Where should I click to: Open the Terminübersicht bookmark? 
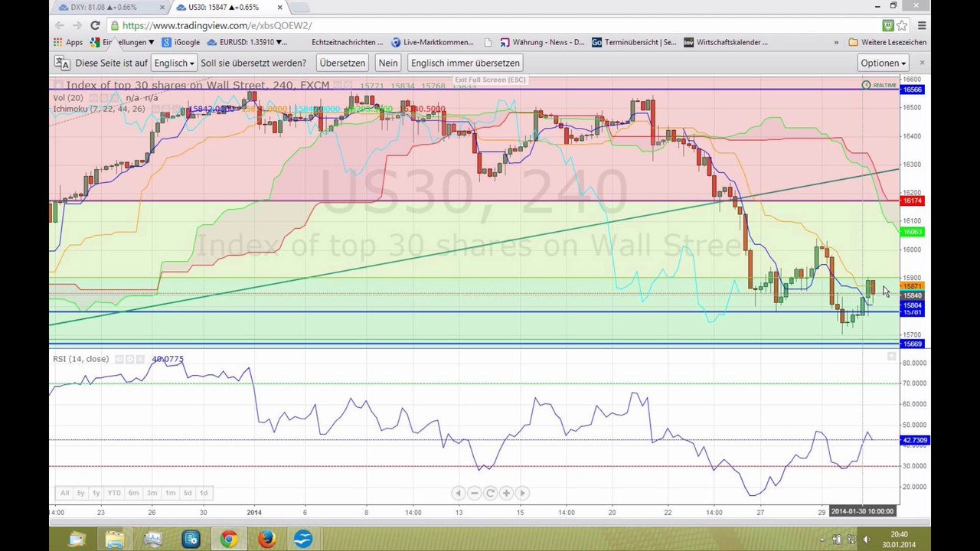tap(635, 42)
